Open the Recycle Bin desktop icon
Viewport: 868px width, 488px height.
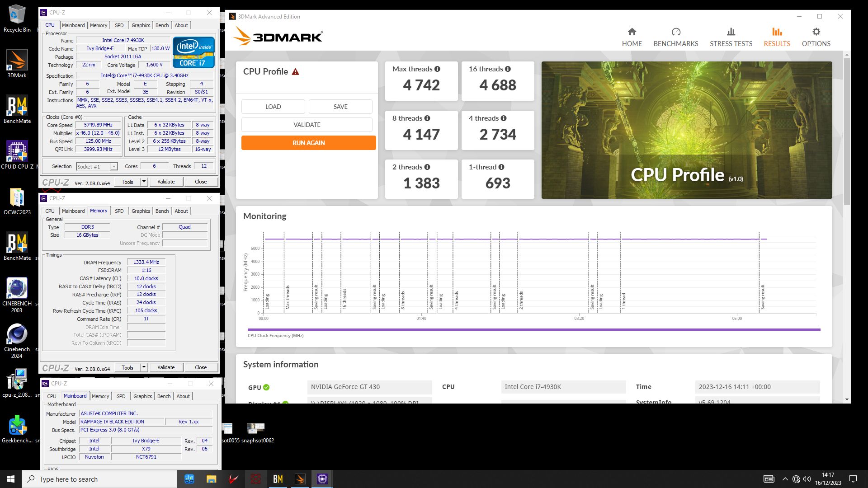click(17, 19)
